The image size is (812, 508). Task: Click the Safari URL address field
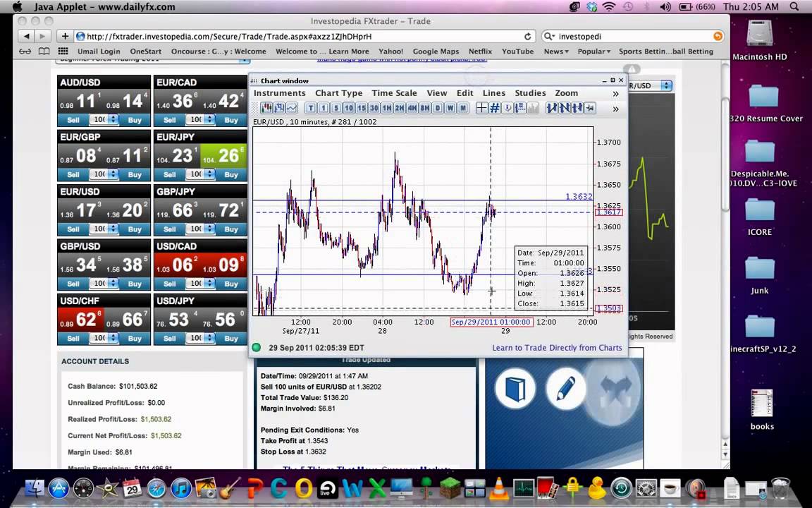tap(303, 36)
